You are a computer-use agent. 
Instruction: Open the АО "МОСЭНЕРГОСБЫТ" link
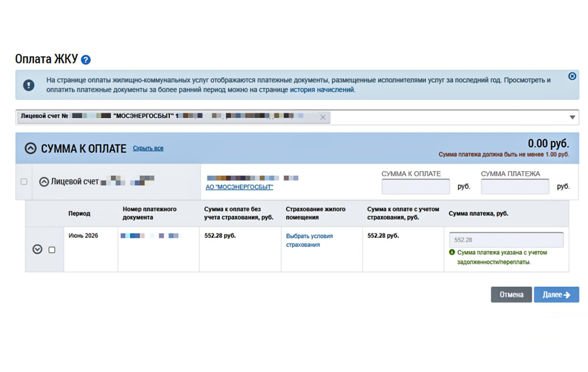pos(239,187)
